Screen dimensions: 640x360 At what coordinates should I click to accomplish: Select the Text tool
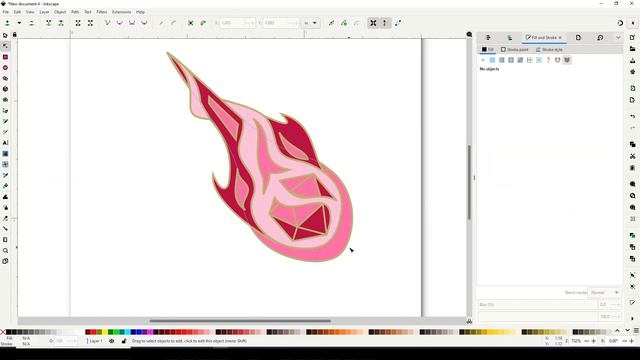pyautogui.click(x=5, y=143)
